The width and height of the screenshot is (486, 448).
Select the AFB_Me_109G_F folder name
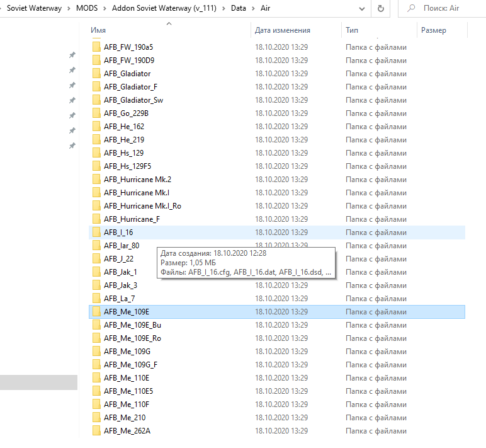point(130,365)
